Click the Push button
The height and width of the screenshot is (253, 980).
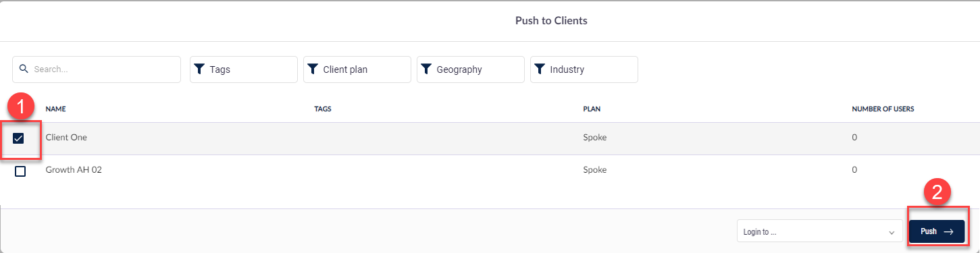937,231
